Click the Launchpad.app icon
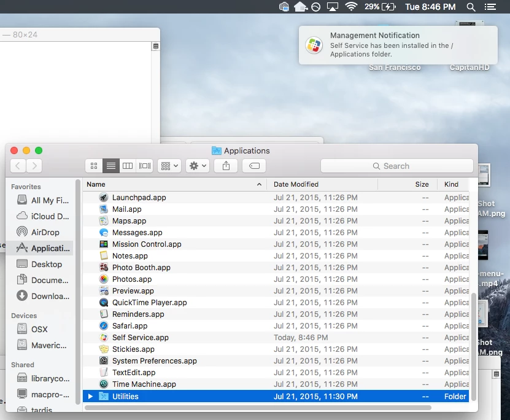The width and height of the screenshot is (510, 420). 104,198
